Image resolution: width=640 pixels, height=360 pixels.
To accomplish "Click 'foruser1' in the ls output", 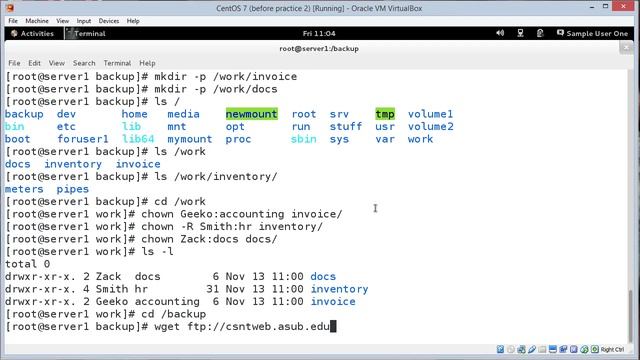I will point(83,139).
